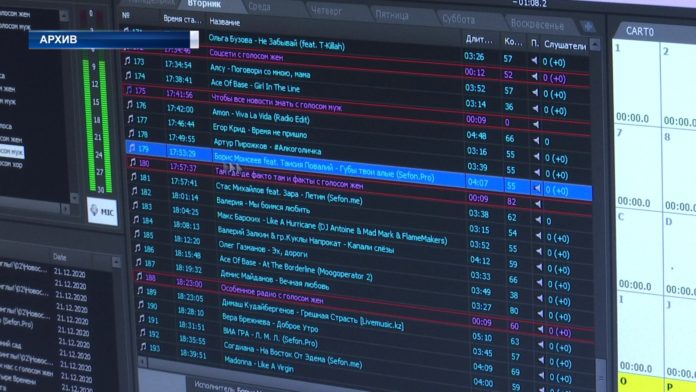Image resolution: width=696 pixels, height=392 pixels.
Task: Click down arrow of left list scrollbar
Action: tap(74, 198)
